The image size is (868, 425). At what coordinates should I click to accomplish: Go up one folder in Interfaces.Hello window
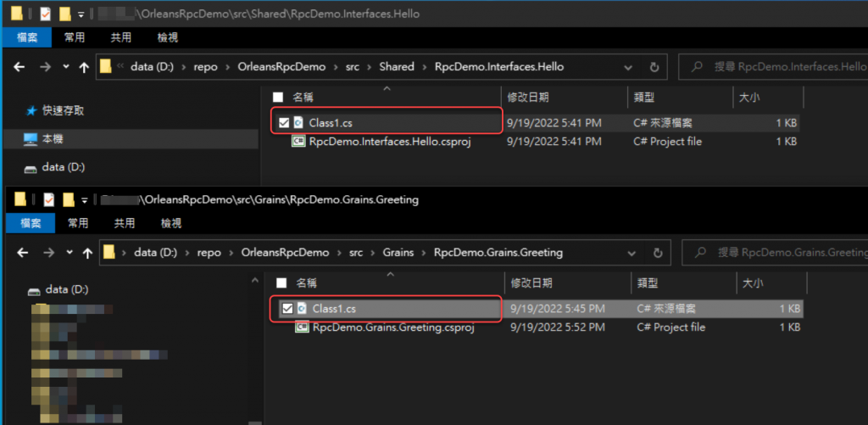click(84, 67)
